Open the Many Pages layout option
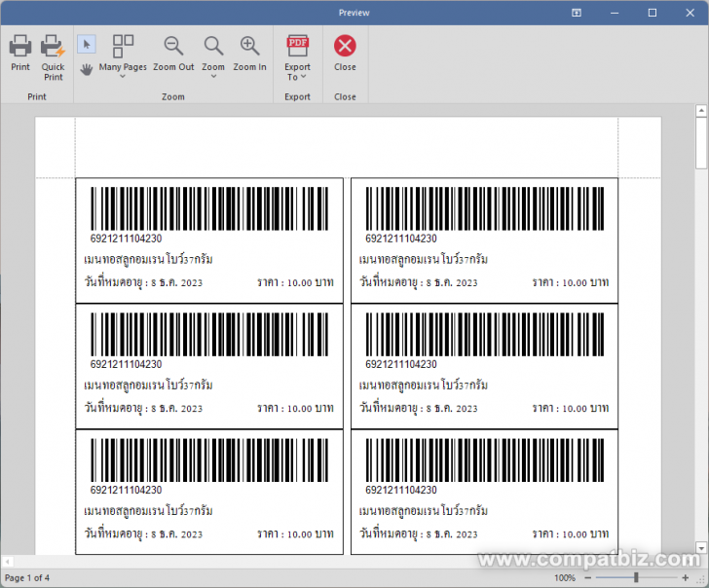This screenshot has height=588, width=709. (123, 46)
